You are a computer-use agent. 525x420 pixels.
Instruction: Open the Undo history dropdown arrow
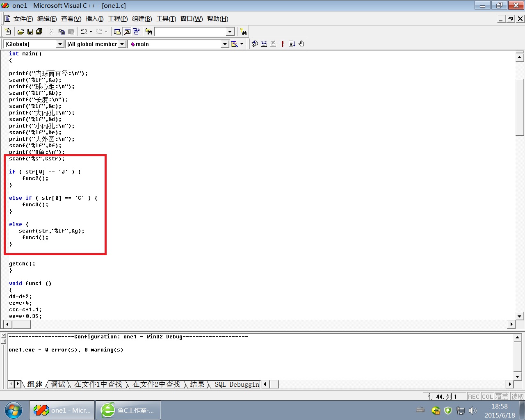pos(91,32)
